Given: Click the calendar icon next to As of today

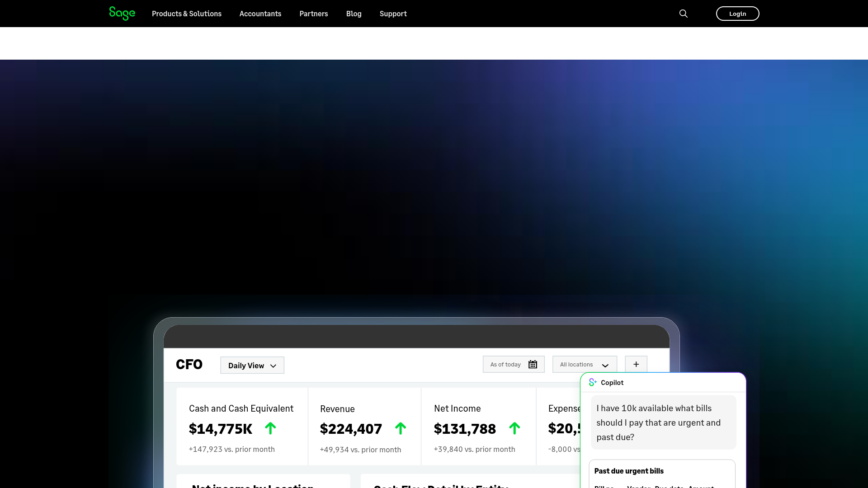Looking at the screenshot, I should coord(533,364).
